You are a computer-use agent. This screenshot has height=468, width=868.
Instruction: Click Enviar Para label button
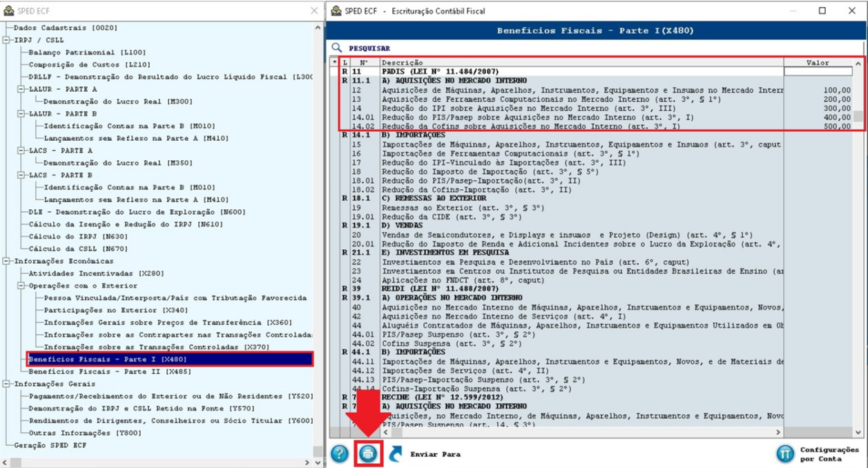click(x=435, y=454)
